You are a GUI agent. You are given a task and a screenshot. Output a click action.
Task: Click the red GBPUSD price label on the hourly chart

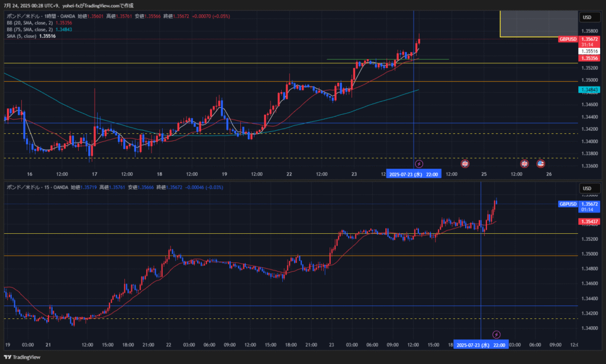[x=568, y=39]
